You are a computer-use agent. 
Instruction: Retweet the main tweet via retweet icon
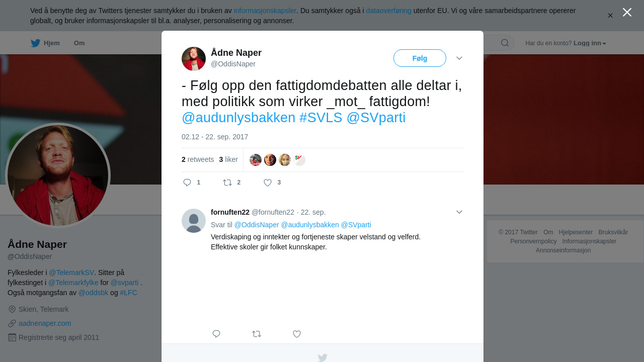click(x=227, y=183)
